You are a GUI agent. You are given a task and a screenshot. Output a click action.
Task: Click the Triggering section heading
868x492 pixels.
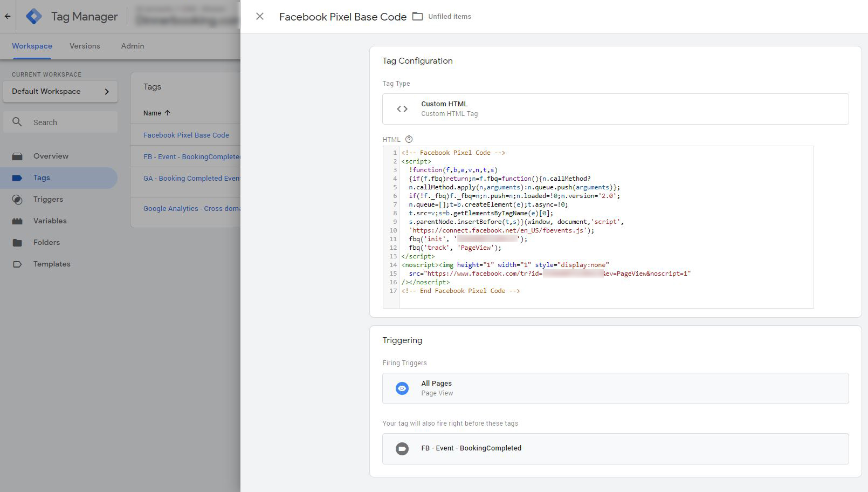pos(402,340)
